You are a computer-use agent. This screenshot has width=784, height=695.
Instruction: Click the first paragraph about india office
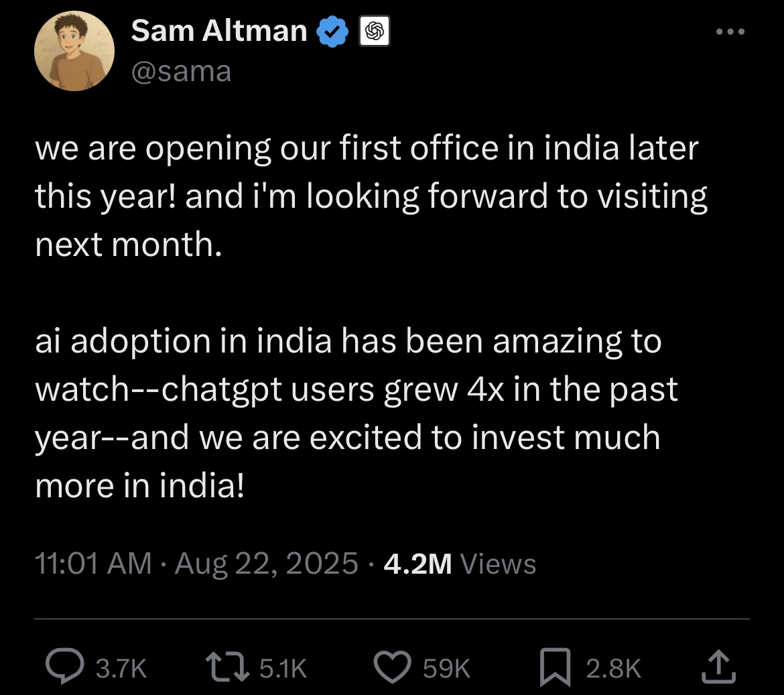(x=371, y=196)
